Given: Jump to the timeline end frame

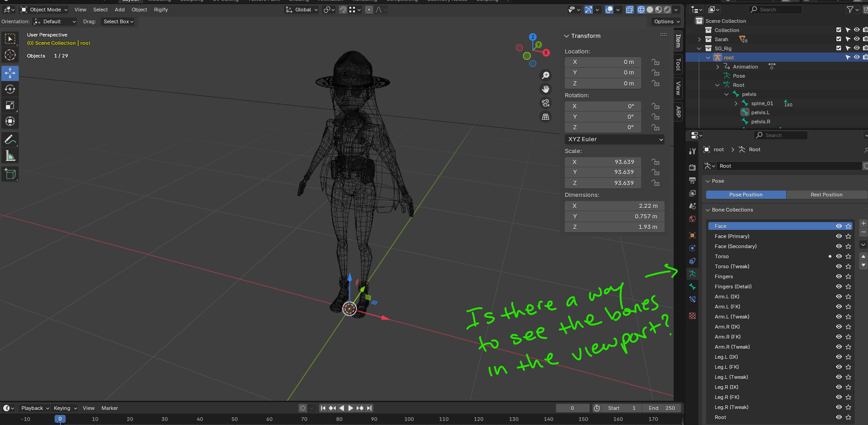Looking at the screenshot, I should [370, 408].
